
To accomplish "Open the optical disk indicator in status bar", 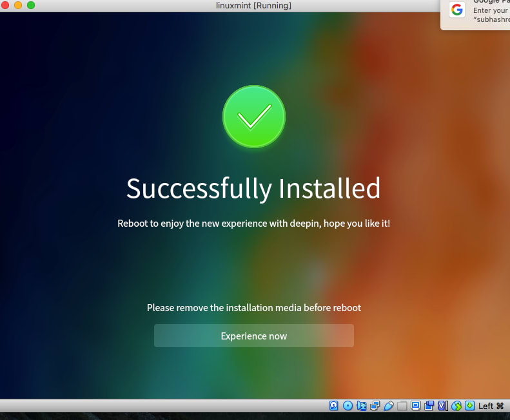I will 348,406.
